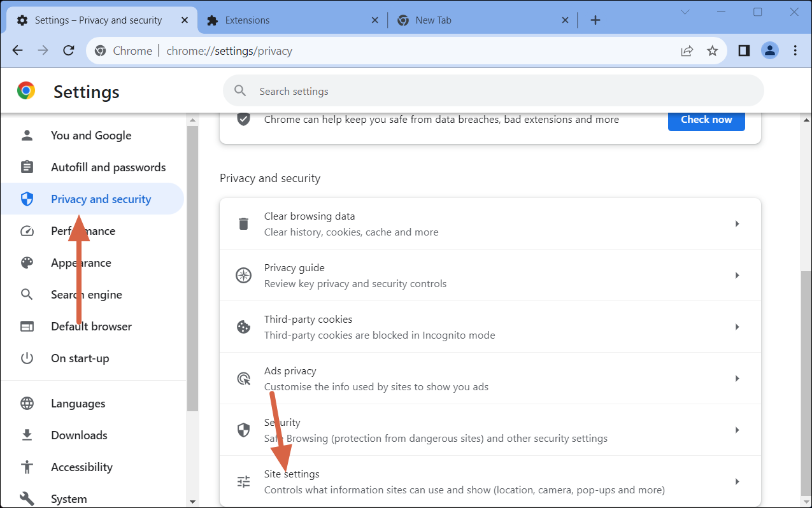
Task: Expand the Clear browsing data row arrow
Action: click(737, 223)
